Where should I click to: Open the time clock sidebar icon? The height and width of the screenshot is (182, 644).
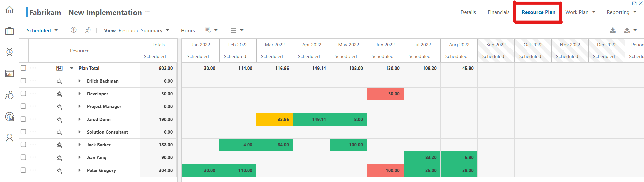click(x=10, y=52)
